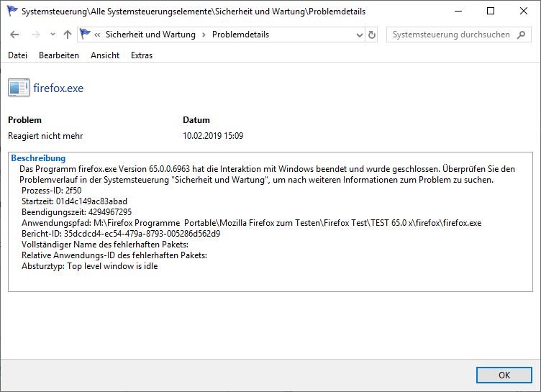
Task: Refresh the address bar location
Action: click(372, 35)
